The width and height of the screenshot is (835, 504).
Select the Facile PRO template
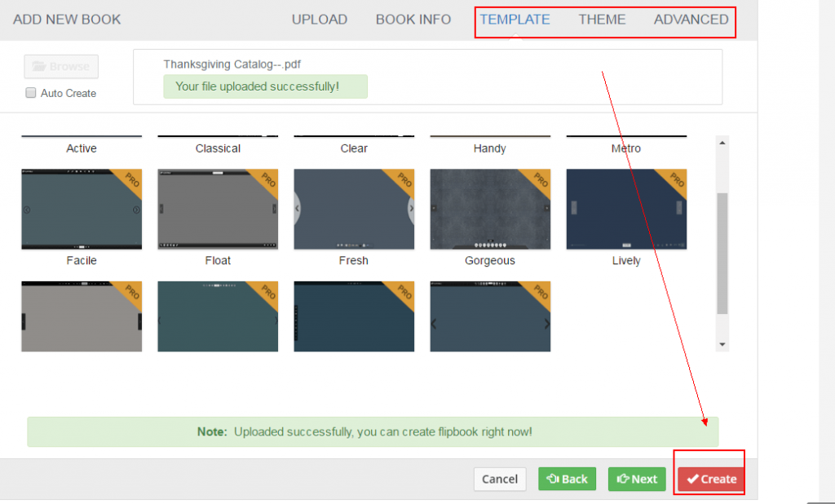click(x=82, y=209)
